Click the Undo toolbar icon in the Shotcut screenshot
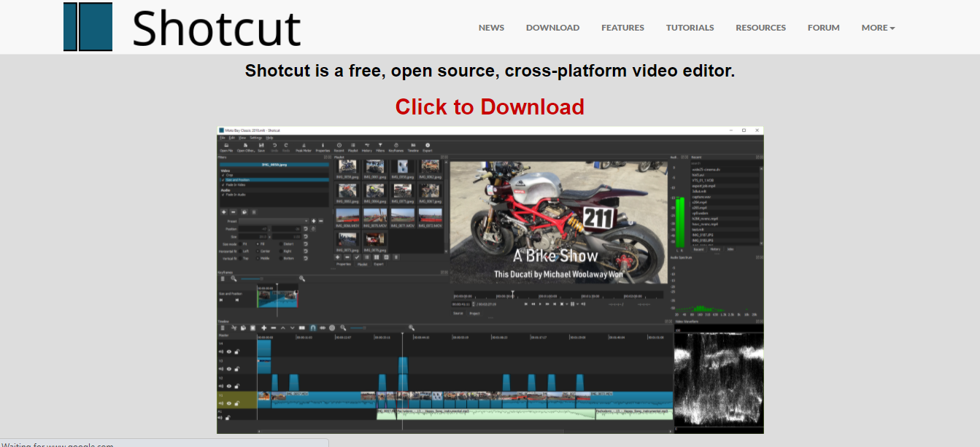This screenshot has width=980, height=447. click(274, 147)
